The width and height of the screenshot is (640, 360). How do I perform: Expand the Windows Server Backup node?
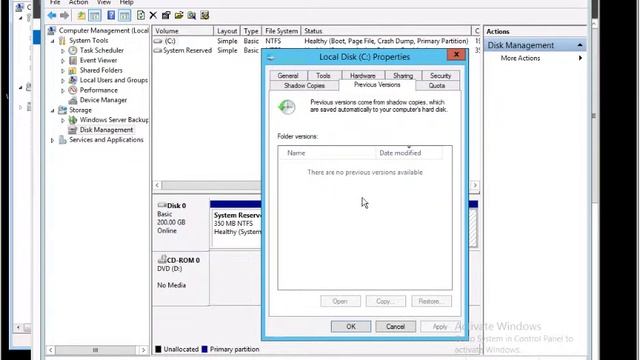tap(63, 120)
